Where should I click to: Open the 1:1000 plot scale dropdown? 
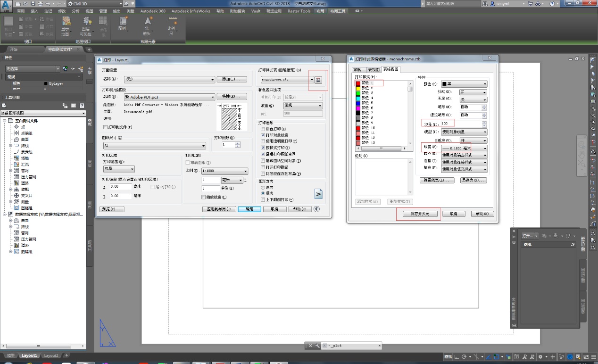click(x=224, y=171)
